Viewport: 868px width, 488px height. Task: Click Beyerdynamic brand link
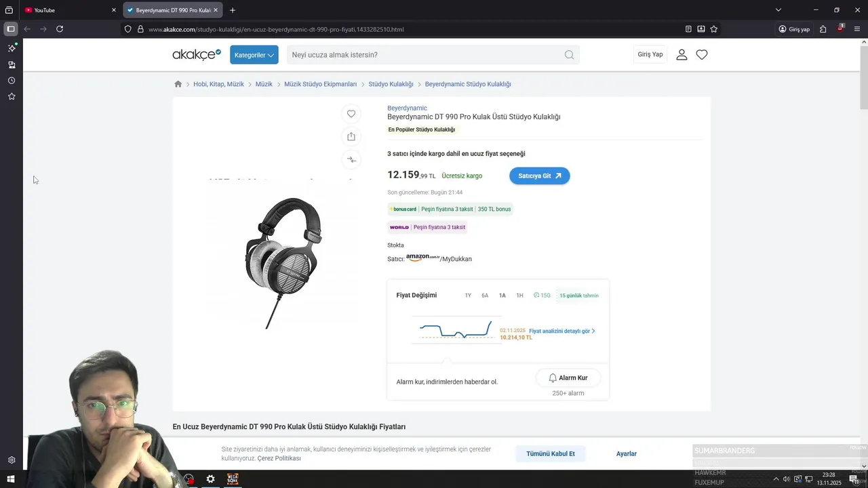[x=407, y=108]
